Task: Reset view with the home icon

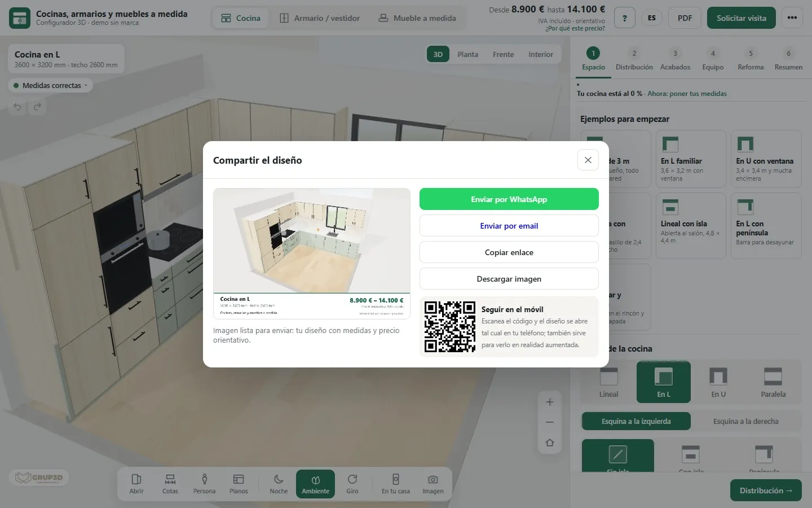Action: (x=550, y=443)
